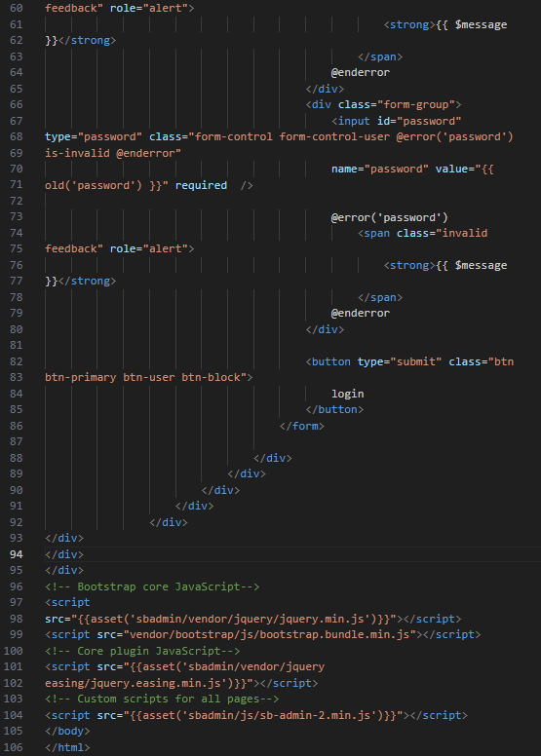Image resolution: width=541 pixels, height=756 pixels.
Task: Click the </span> tag on line 78
Action: 380,297
